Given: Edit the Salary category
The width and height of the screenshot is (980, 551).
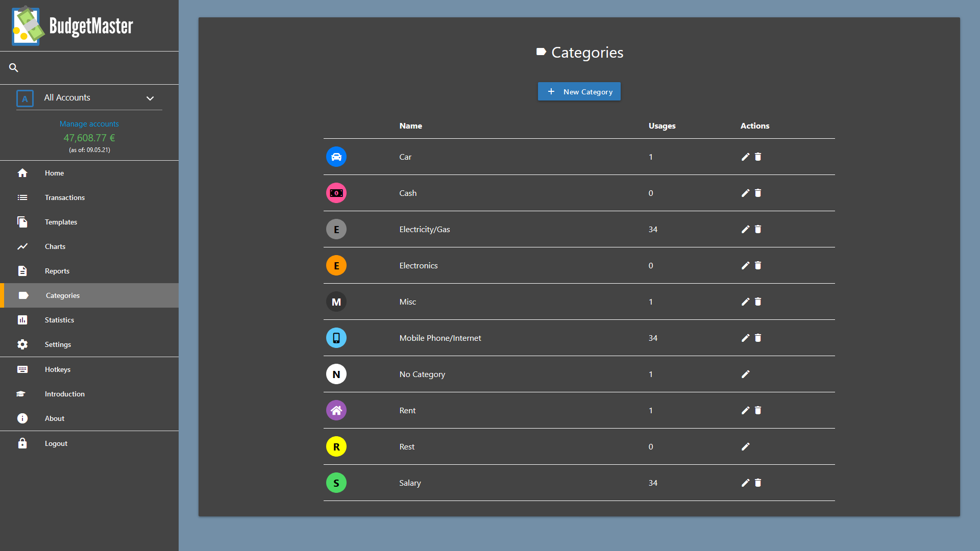Looking at the screenshot, I should 745,483.
